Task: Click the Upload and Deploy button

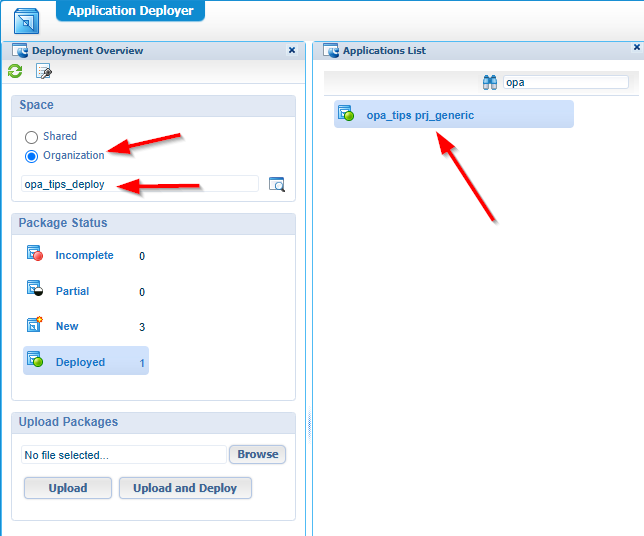Action: coord(185,488)
